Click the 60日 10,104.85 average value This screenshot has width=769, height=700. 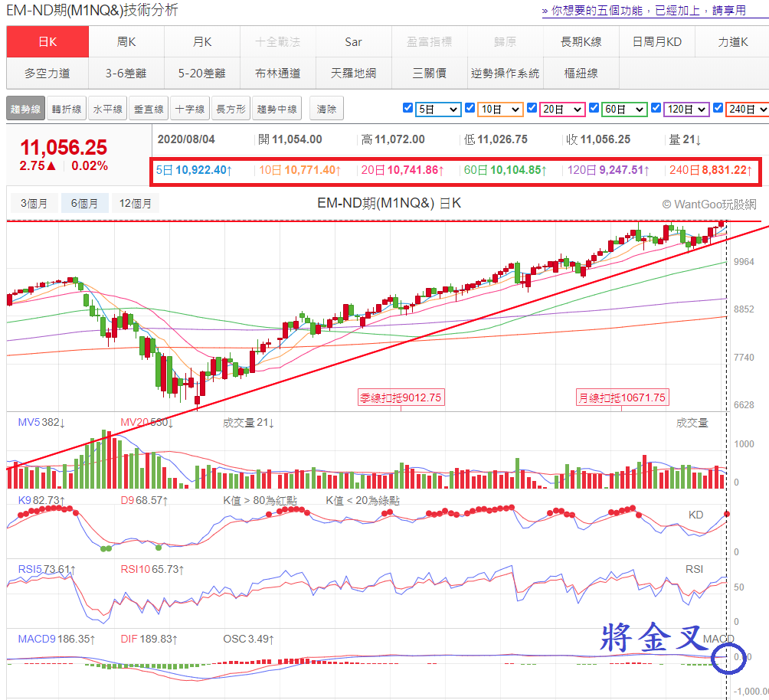pos(506,170)
